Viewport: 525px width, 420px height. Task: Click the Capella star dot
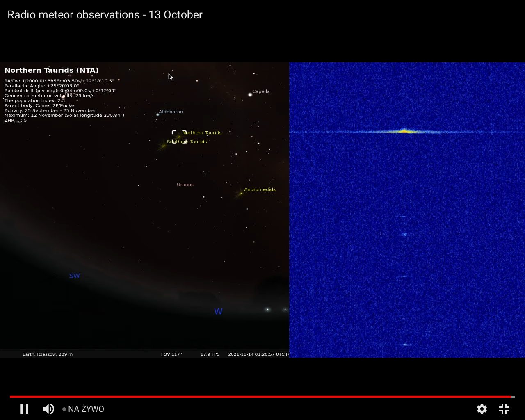point(250,95)
